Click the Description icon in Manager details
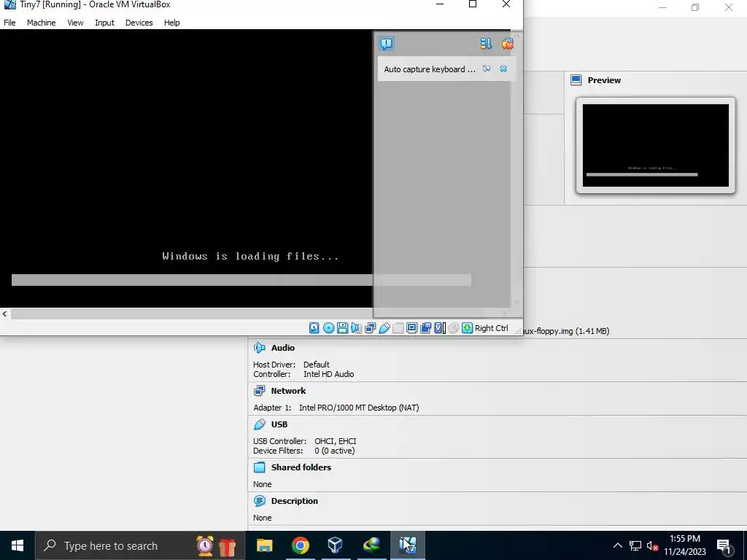The height and width of the screenshot is (560, 747). (260, 501)
